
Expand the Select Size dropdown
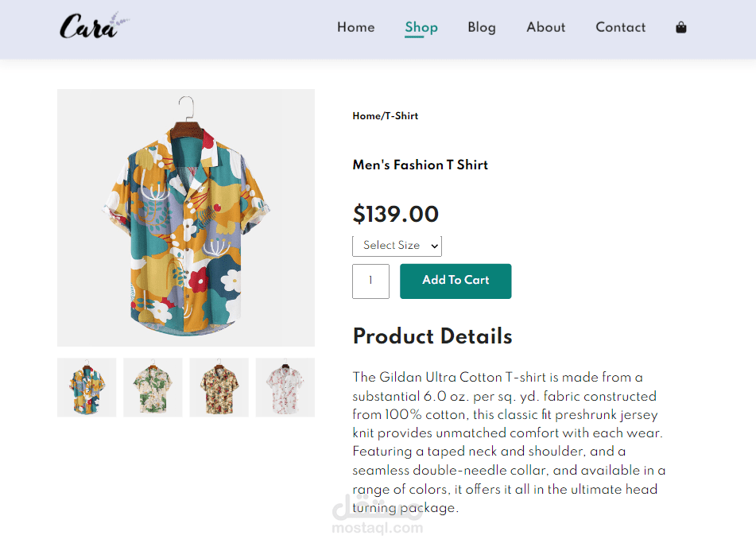pos(397,246)
